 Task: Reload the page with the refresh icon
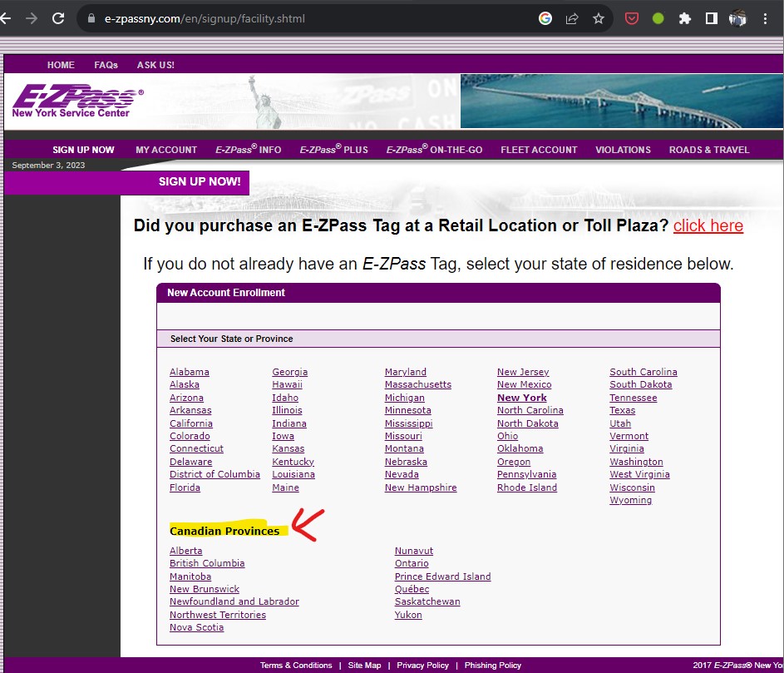click(x=58, y=18)
